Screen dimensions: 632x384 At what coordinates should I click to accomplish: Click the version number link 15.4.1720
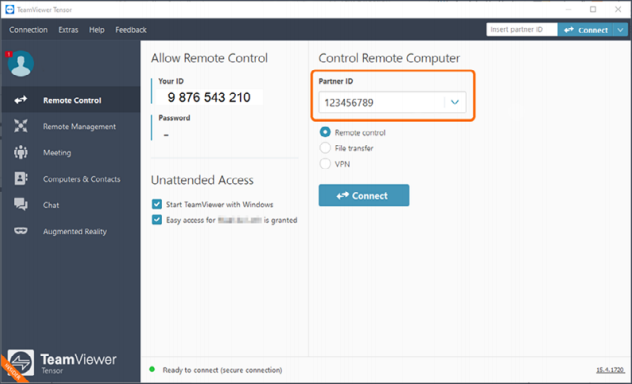click(x=610, y=369)
